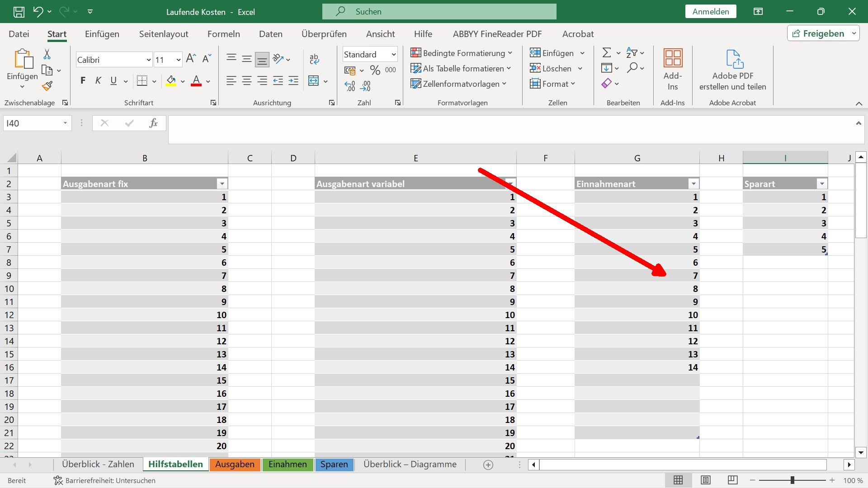The height and width of the screenshot is (488, 868).
Task: Click the save icon in title bar
Action: (19, 12)
